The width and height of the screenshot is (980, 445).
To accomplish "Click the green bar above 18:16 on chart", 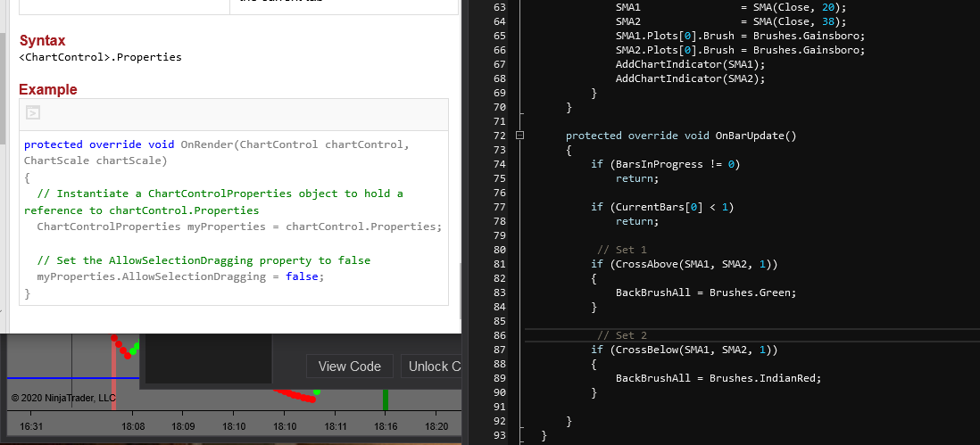I will point(386,400).
